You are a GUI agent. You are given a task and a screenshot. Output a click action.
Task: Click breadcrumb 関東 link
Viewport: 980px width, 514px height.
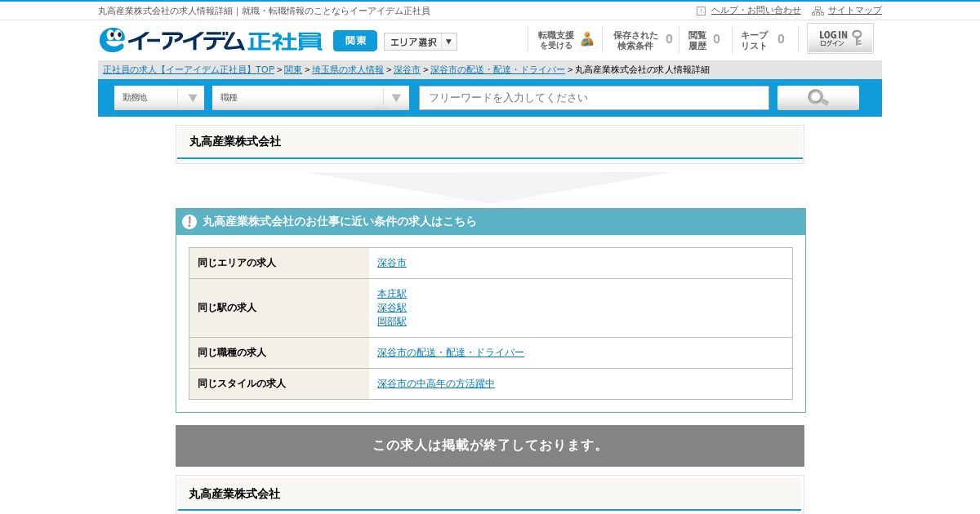pyautogui.click(x=293, y=70)
